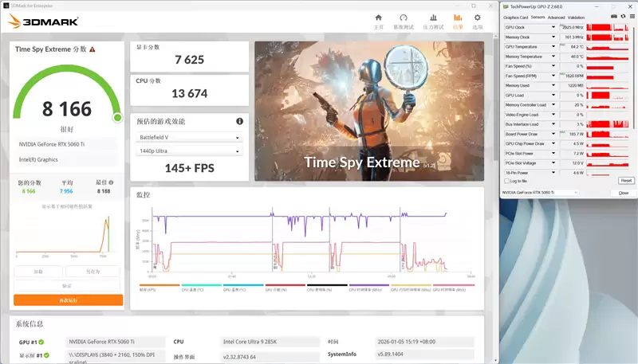Image resolution: width=638 pixels, height=364 pixels.
Task: Switch to GPU-Z Sensors tab
Action: tap(538, 18)
